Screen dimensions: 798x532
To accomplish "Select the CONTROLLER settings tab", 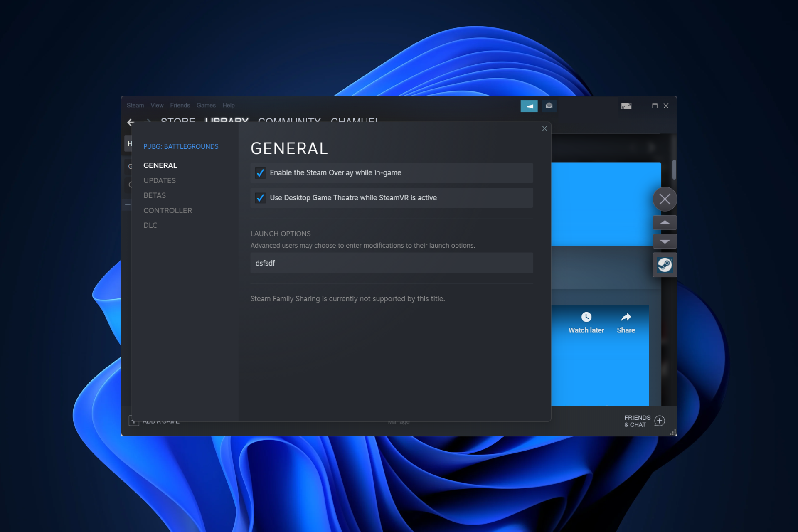I will (167, 210).
